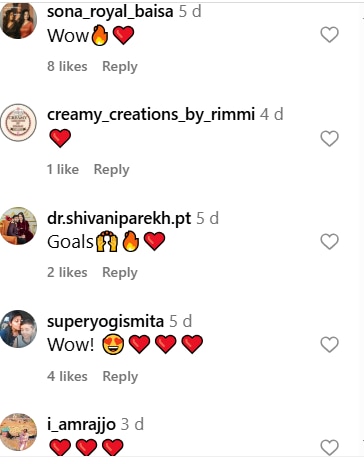Viewport: 364px width, 464px height.
Task: Open the i_amrajjo username link
Action: coord(81,425)
